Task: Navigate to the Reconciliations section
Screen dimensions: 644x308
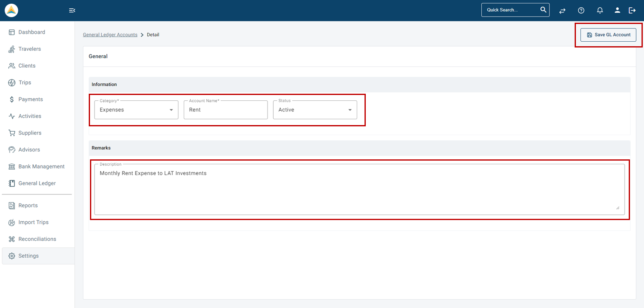Action: (x=37, y=239)
